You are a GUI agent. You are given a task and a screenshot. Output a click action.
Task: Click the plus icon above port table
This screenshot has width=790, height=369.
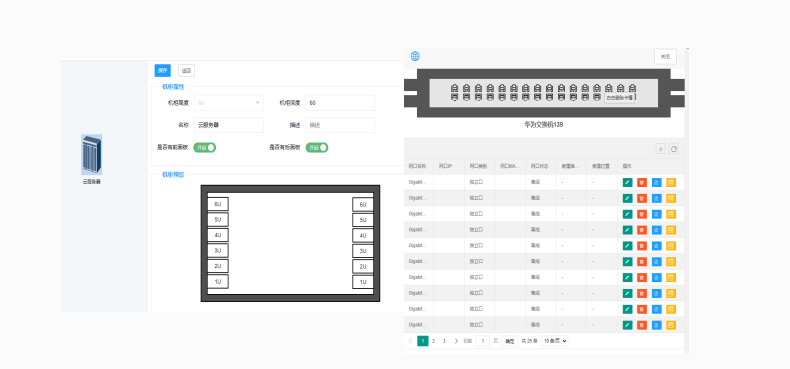[661, 149]
